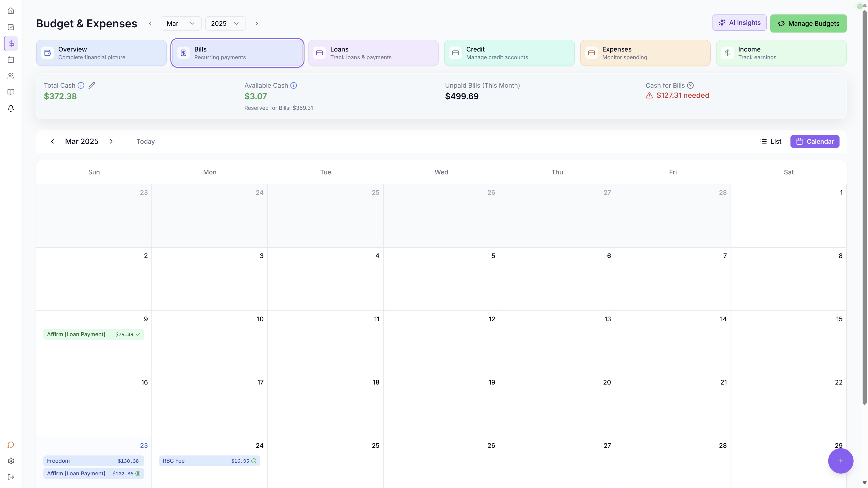This screenshot has width=868, height=488.
Task: Open the Calendar sidebar icon
Action: point(11,60)
